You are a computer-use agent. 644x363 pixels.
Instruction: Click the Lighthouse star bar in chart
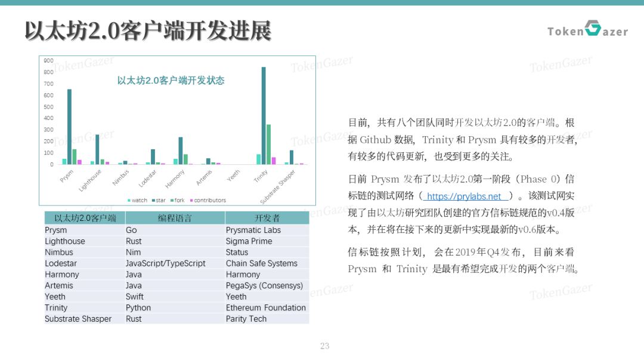click(97, 149)
